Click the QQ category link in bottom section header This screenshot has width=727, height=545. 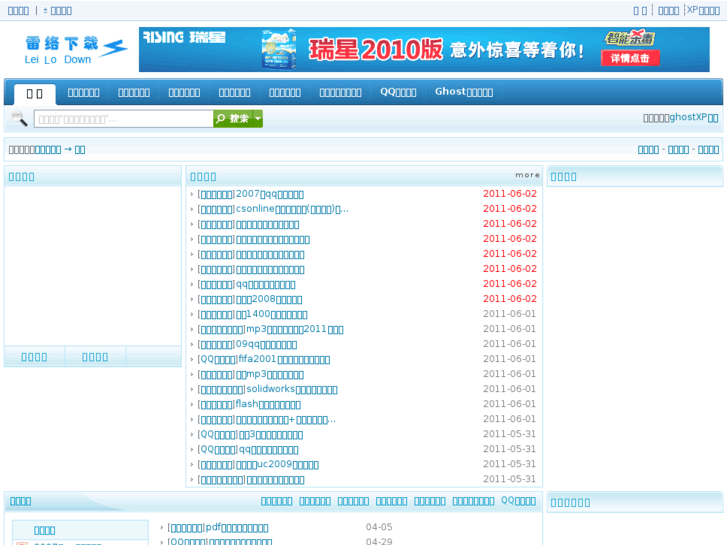point(518,501)
